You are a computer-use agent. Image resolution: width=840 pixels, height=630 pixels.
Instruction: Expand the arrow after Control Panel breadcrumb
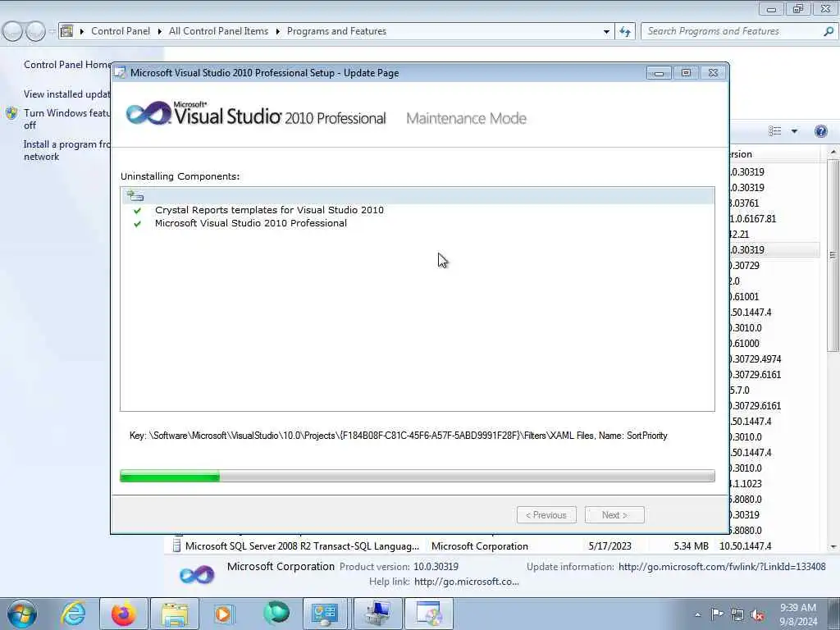[160, 32]
